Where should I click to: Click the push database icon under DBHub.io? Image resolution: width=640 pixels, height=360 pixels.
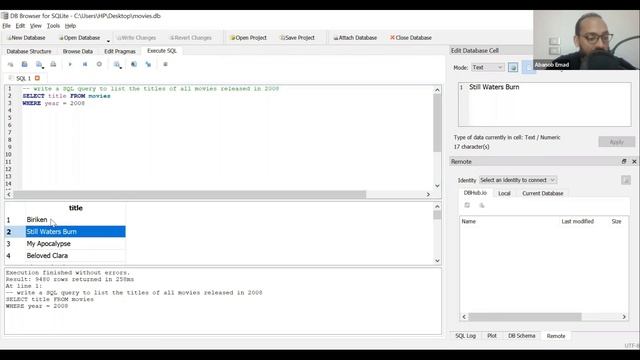(x=482, y=205)
